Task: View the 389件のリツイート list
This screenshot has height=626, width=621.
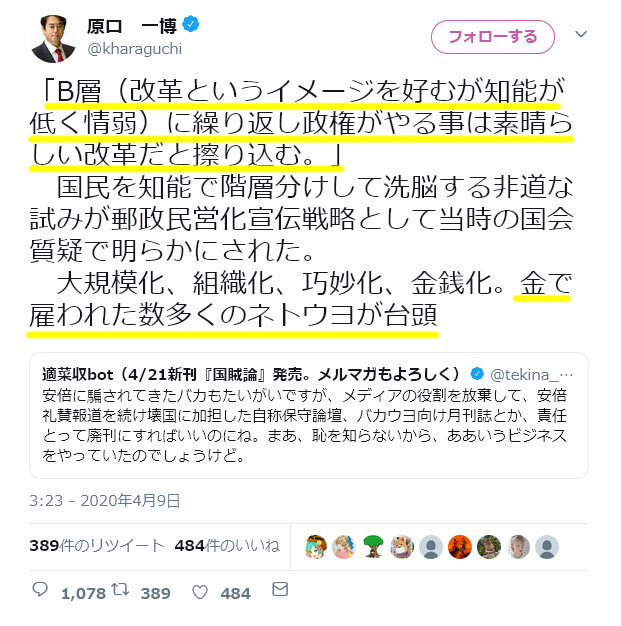Action: (x=97, y=545)
